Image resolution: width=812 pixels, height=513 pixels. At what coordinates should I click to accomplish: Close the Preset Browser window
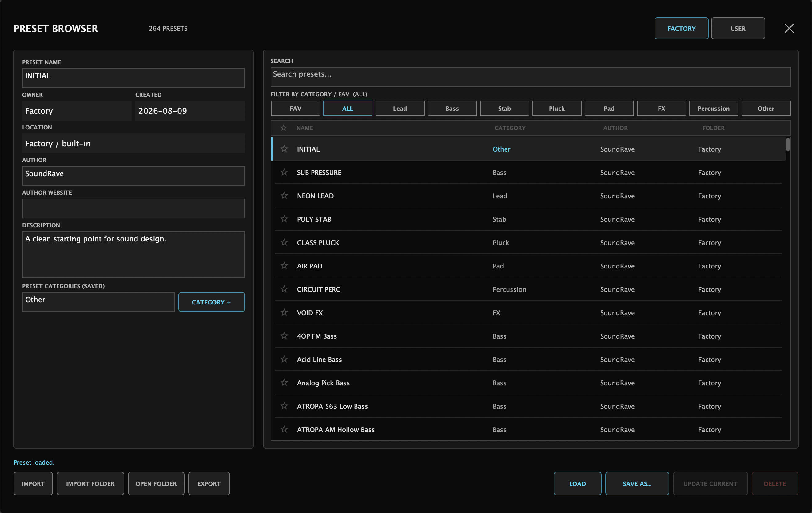789,28
